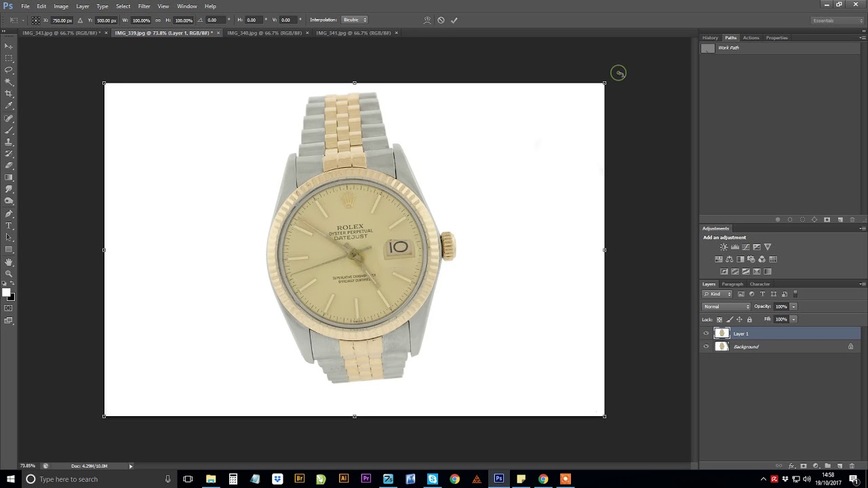Select the Work Path entry
Image resolution: width=868 pixels, height=488 pixels.
coord(780,48)
